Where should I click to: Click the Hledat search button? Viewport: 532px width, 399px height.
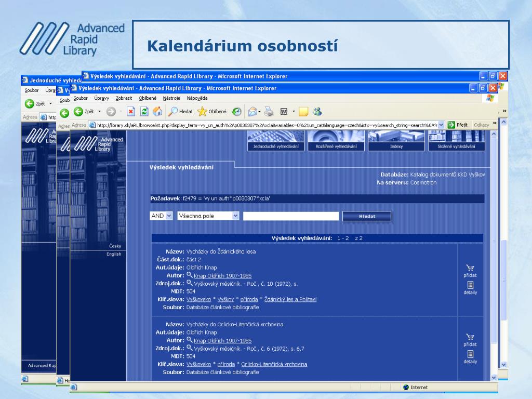pos(367,216)
